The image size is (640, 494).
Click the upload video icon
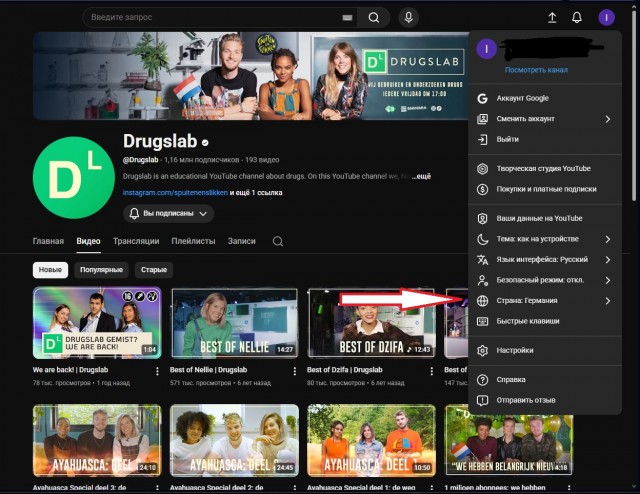pos(552,18)
